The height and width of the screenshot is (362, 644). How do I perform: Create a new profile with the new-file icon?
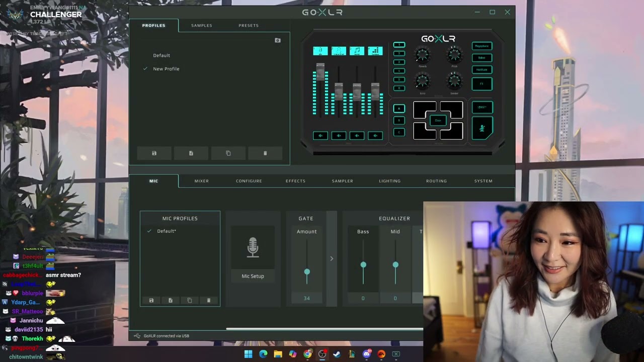click(x=191, y=153)
